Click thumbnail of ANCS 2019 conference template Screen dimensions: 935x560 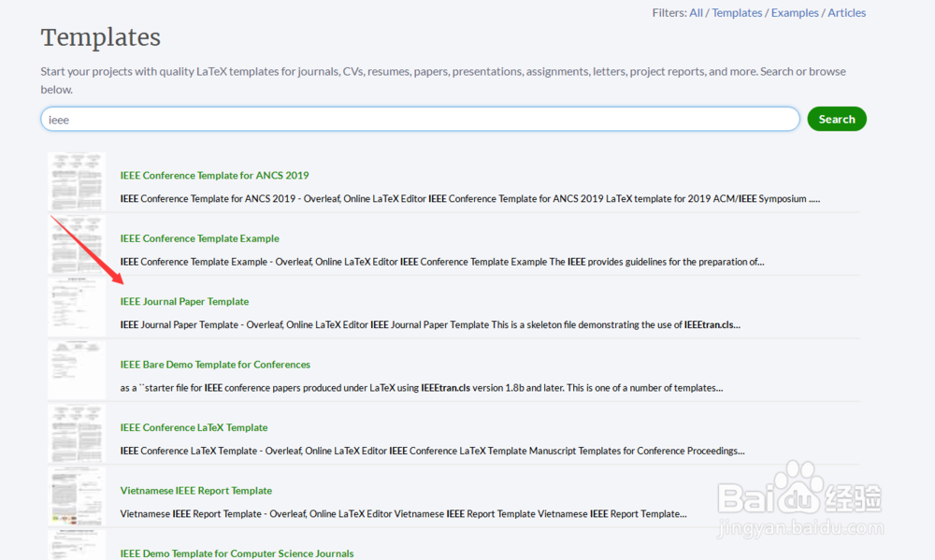pyautogui.click(x=77, y=180)
